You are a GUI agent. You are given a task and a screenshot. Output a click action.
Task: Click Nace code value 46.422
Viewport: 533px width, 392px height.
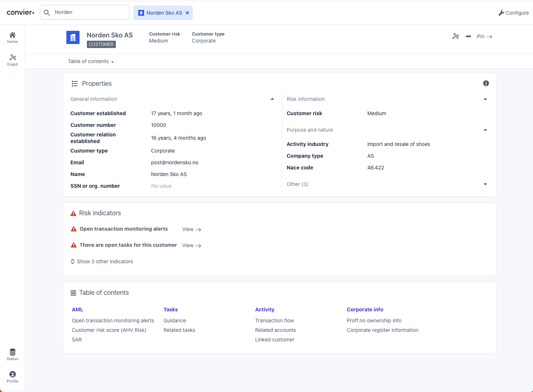(x=376, y=168)
